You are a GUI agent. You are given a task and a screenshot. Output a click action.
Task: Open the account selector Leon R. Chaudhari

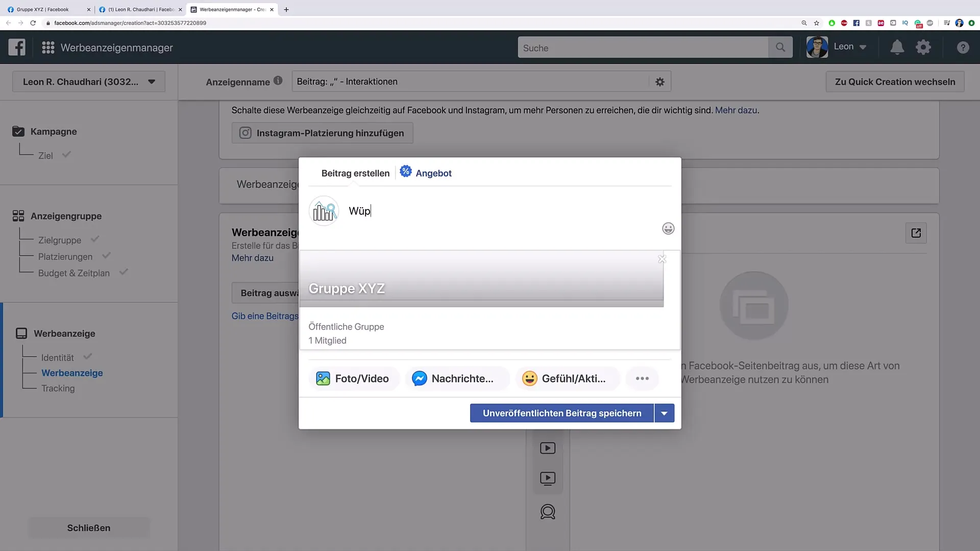pos(89,82)
